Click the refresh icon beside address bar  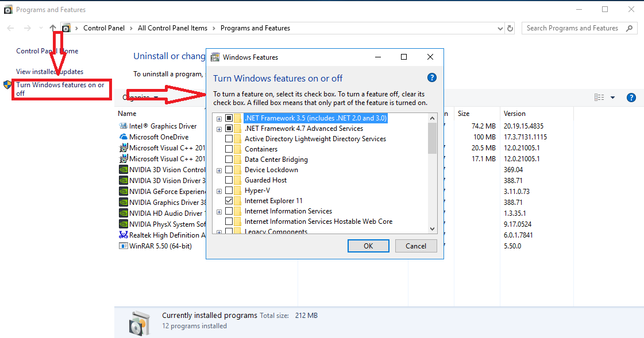pos(510,28)
